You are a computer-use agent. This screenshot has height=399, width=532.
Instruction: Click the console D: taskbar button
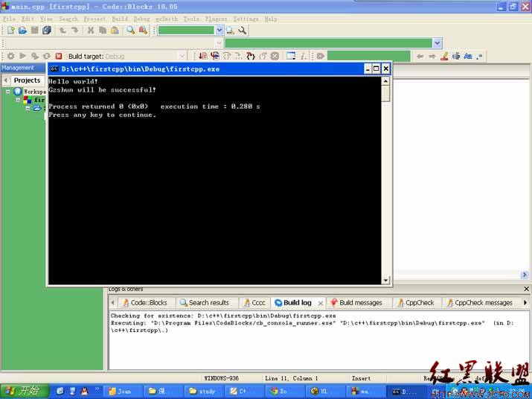click(x=406, y=392)
